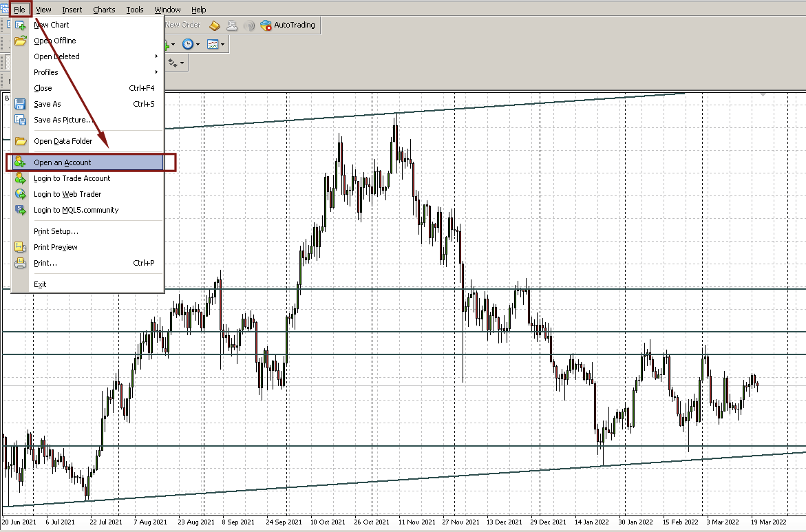
Task: Click the Print printer icon
Action: click(20, 263)
